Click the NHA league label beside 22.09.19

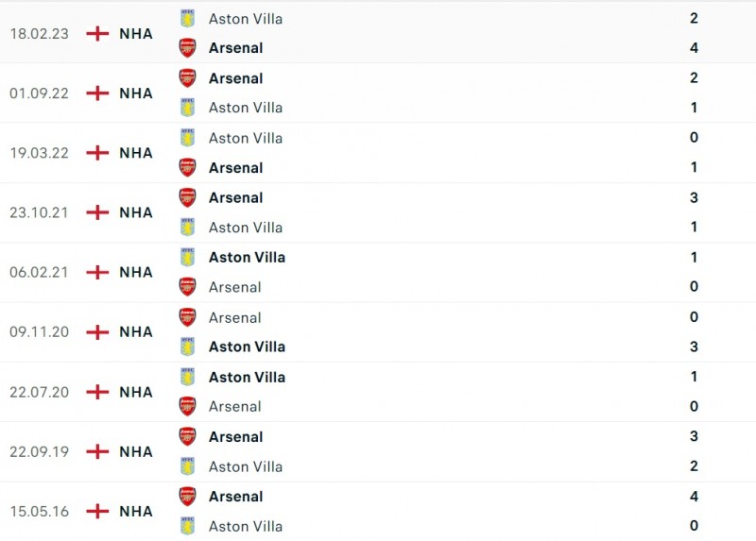[x=135, y=451]
